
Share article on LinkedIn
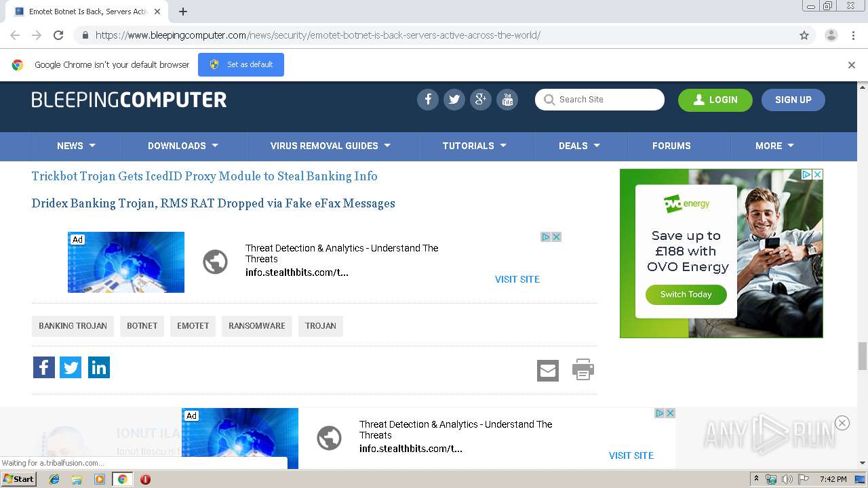(x=99, y=367)
